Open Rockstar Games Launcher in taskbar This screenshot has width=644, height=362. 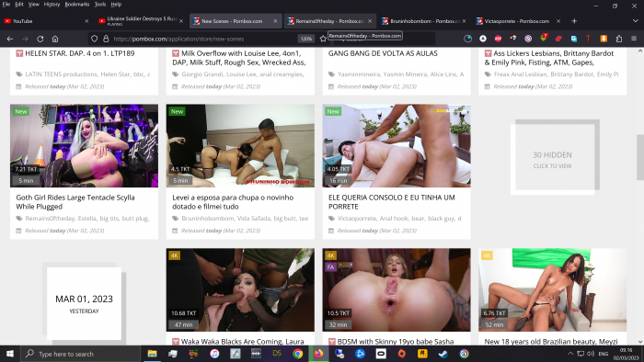422,354
